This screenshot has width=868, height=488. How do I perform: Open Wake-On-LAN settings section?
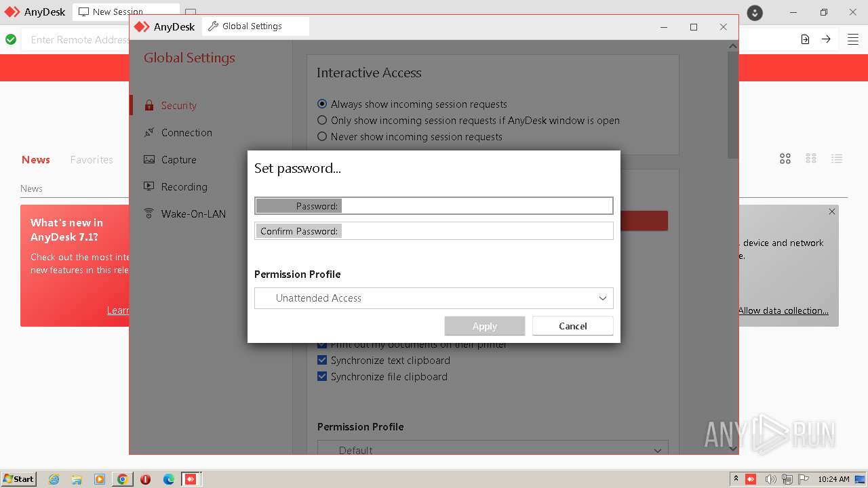pos(193,214)
